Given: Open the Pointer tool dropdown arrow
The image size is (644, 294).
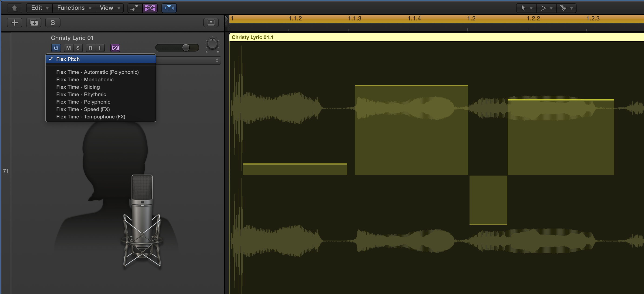Looking at the screenshot, I should (x=531, y=8).
